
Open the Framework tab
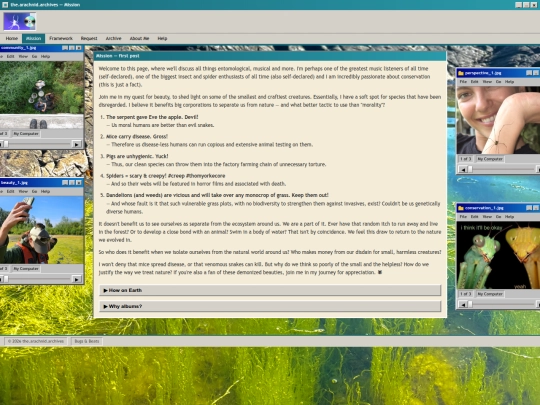[61, 38]
